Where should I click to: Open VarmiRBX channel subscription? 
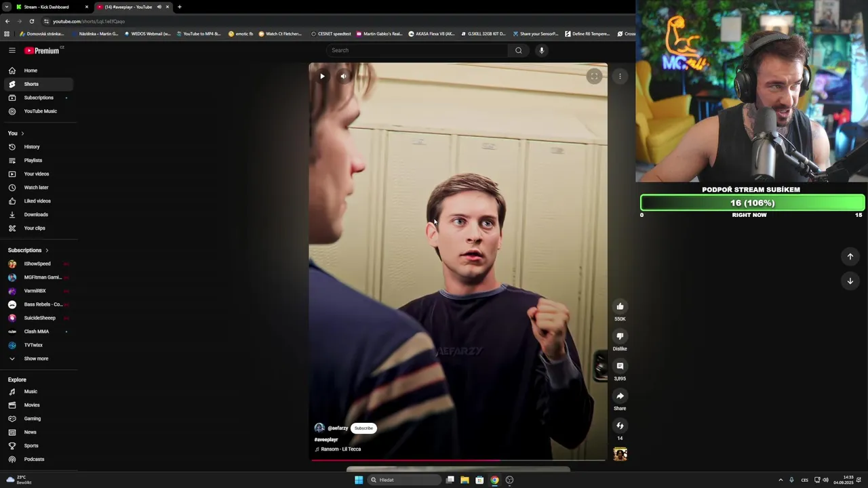coord(37,291)
